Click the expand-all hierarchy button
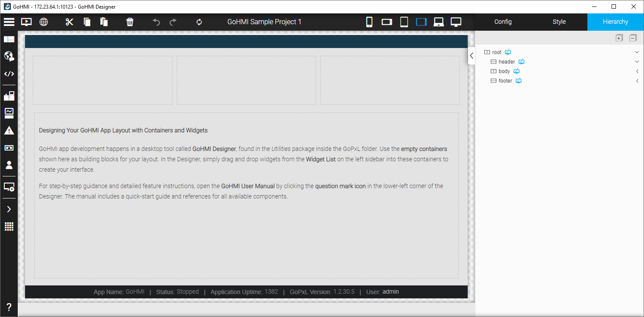644x317 pixels. coord(619,38)
